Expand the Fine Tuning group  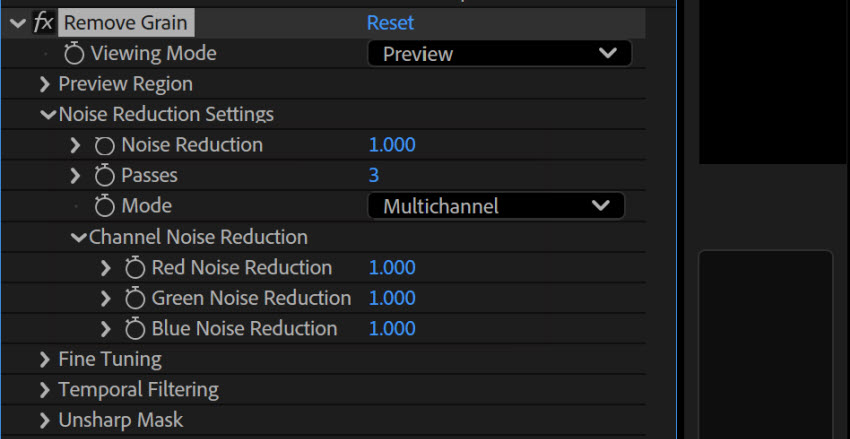coord(45,359)
